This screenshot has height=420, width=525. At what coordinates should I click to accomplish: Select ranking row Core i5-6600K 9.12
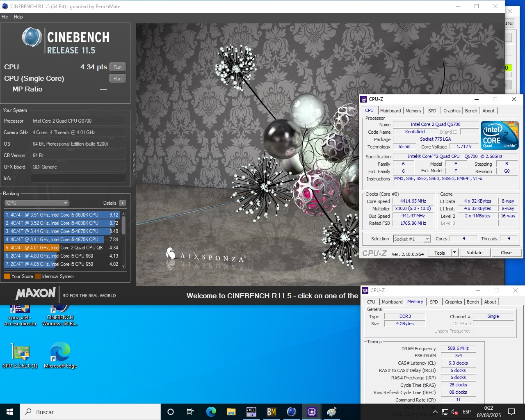pyautogui.click(x=62, y=215)
